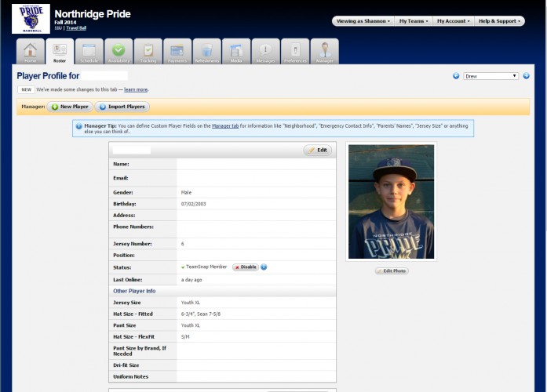
Task: Open the Tracking clipboard tab
Action: coord(148,51)
